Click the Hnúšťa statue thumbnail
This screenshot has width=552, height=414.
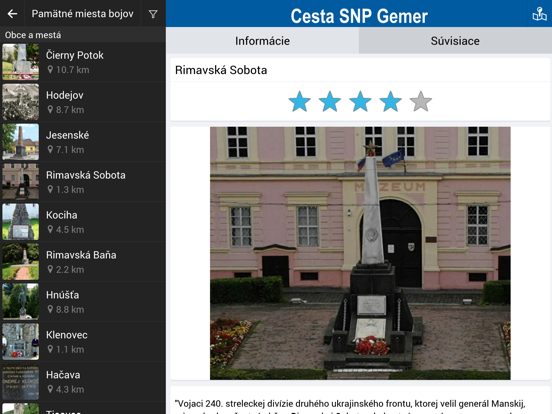(x=21, y=302)
